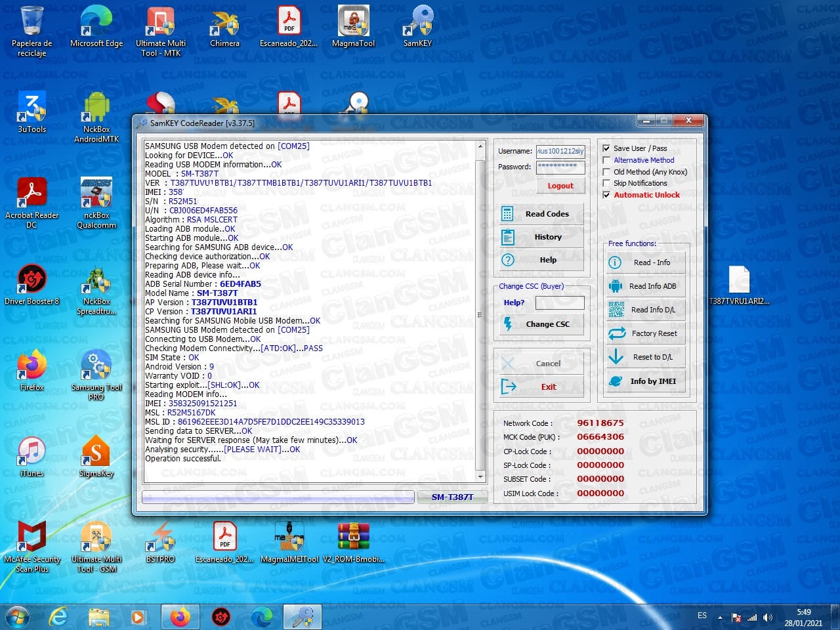Click the SM-T387T model label
Screen dimensions: 840x630
[452, 497]
